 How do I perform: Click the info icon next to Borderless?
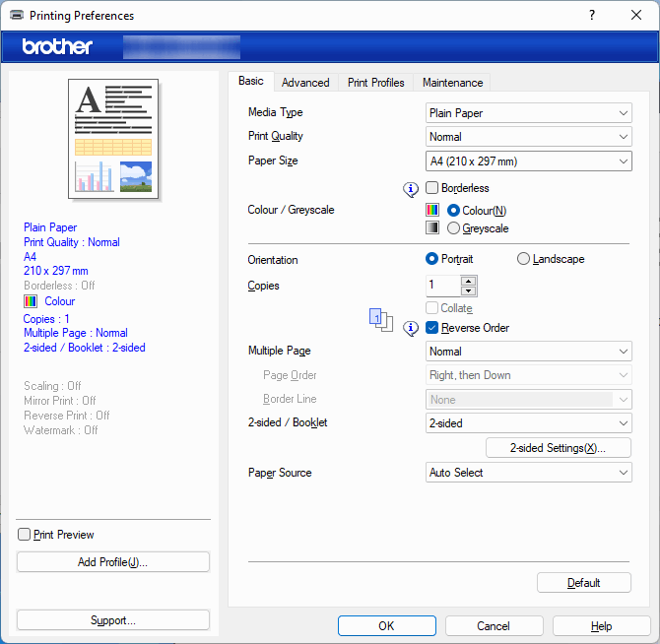pyautogui.click(x=412, y=189)
